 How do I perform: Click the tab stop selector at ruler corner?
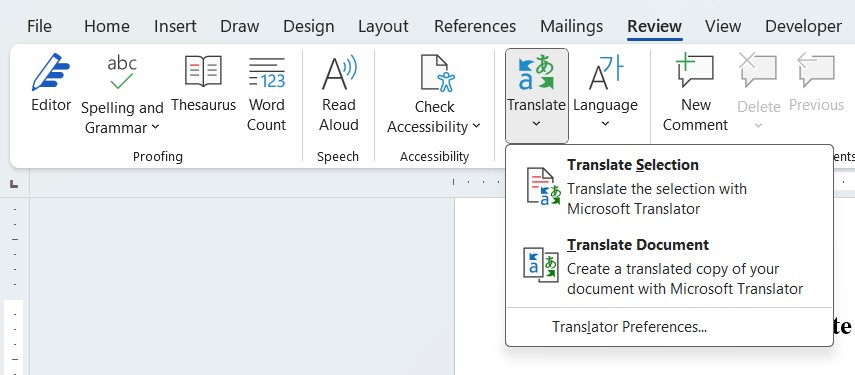pyautogui.click(x=14, y=184)
